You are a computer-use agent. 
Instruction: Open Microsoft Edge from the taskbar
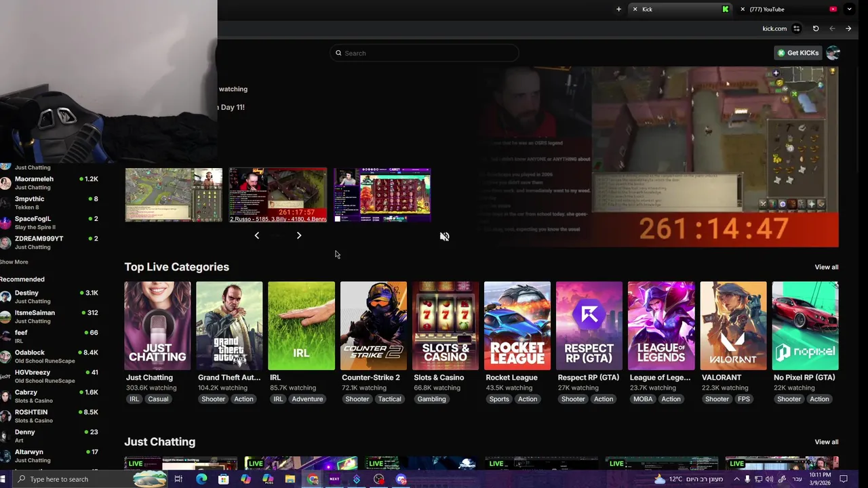click(201, 479)
